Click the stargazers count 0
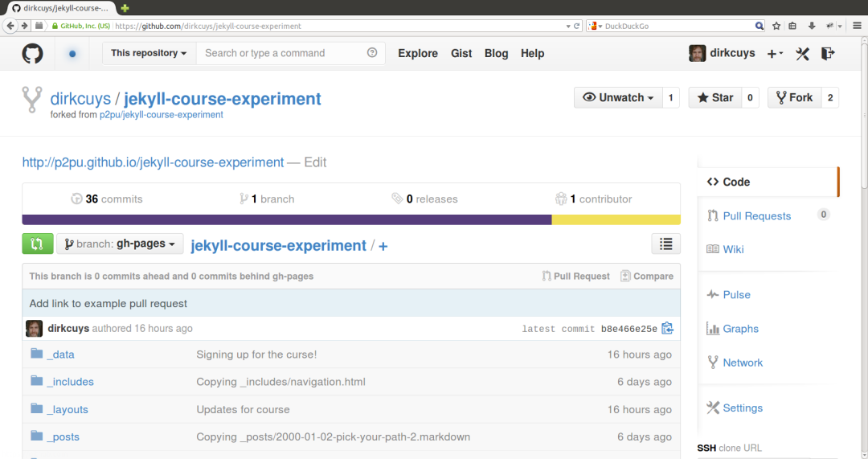 (x=750, y=97)
